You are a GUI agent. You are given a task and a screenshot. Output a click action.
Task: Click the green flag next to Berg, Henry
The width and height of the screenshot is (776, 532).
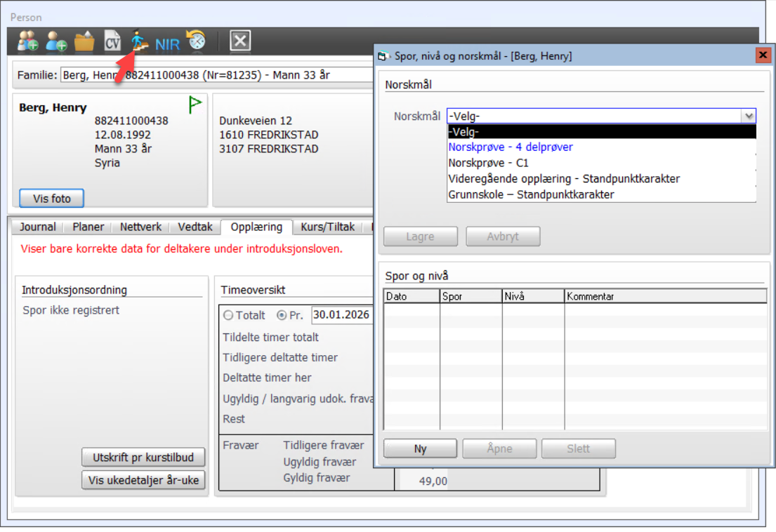pos(195,105)
